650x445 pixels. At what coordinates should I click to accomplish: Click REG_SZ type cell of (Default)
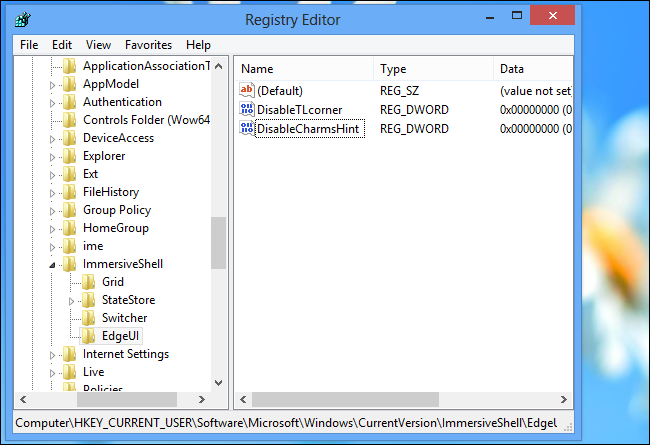click(x=399, y=91)
